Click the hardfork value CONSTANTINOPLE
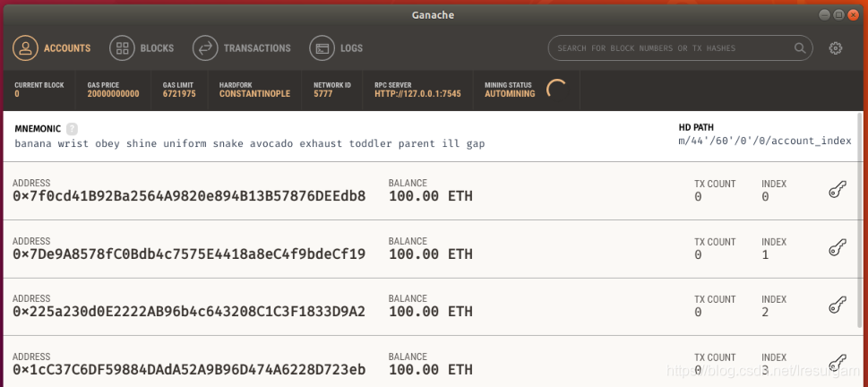 click(x=254, y=94)
